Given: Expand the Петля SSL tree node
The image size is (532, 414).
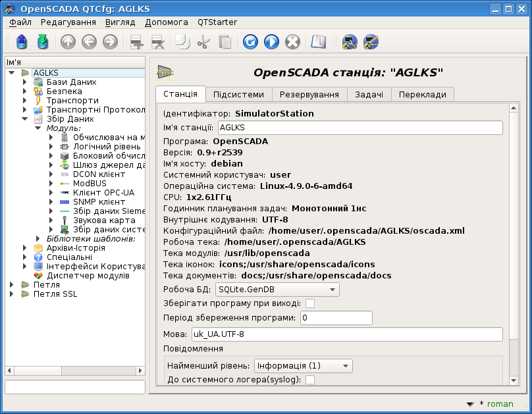Looking at the screenshot, I should point(12,294).
